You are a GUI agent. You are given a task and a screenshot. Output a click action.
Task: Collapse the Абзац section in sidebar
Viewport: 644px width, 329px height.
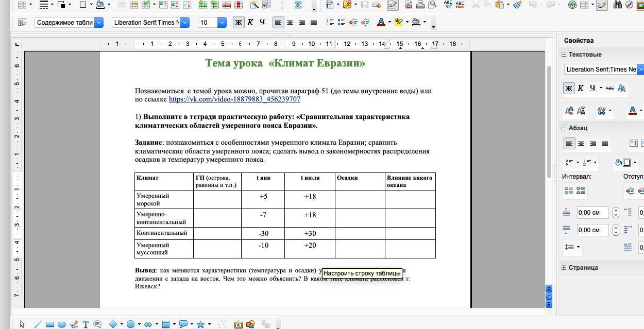(x=564, y=128)
